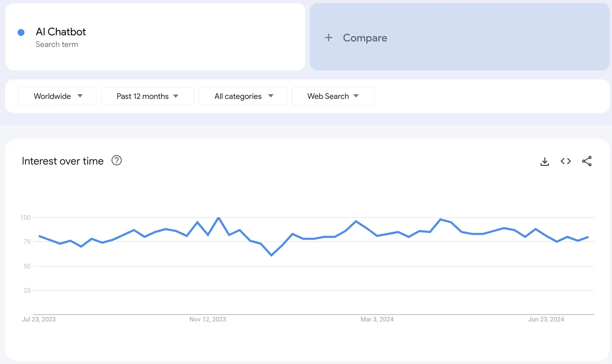Expand the Worldwide region dropdown
The image size is (612, 364).
tap(57, 96)
